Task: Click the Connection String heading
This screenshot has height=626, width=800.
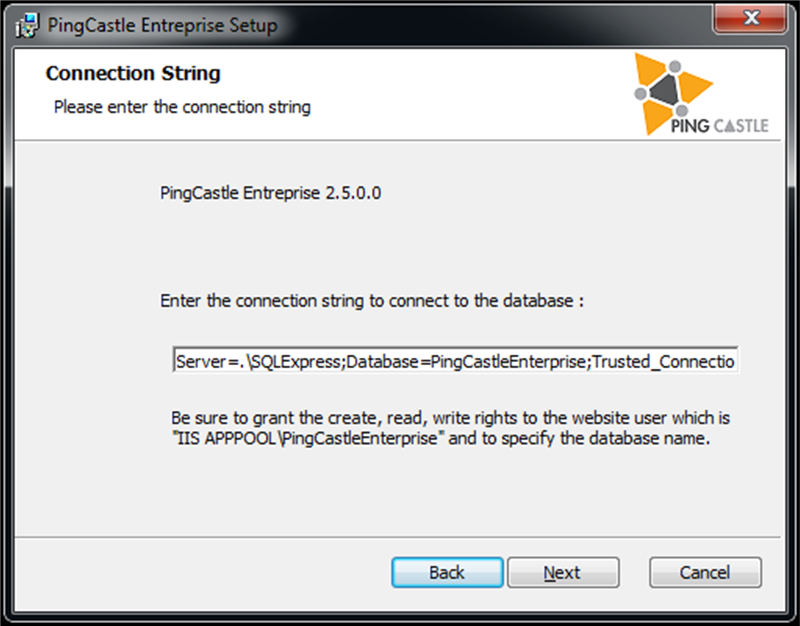Action: pyautogui.click(x=133, y=73)
